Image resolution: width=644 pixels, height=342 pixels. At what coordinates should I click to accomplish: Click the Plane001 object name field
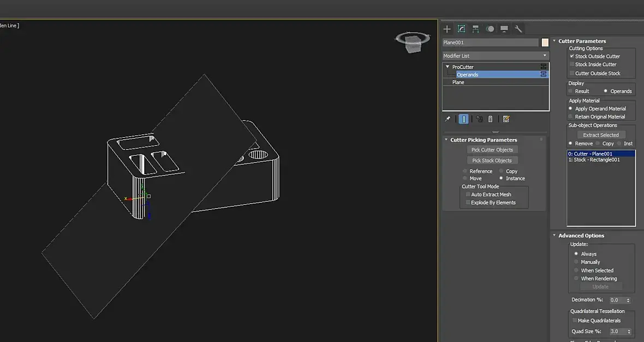coord(491,42)
